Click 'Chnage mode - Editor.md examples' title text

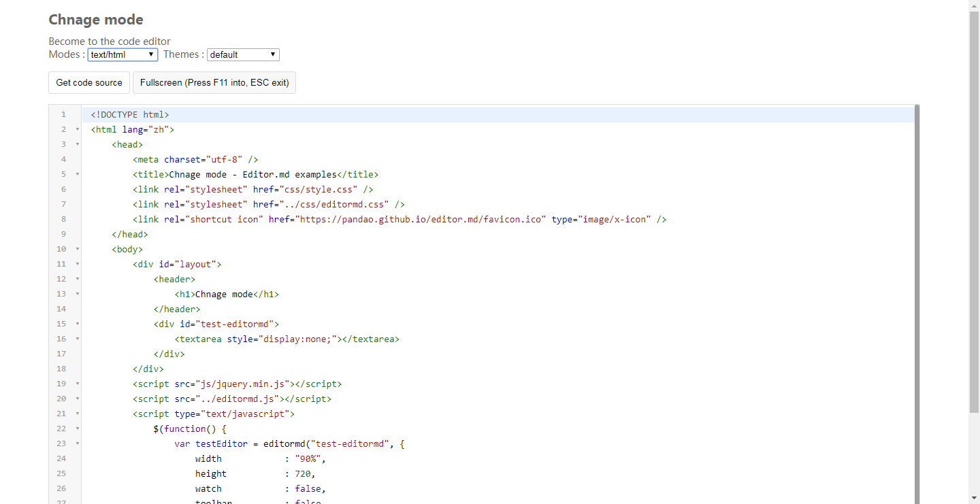252,174
